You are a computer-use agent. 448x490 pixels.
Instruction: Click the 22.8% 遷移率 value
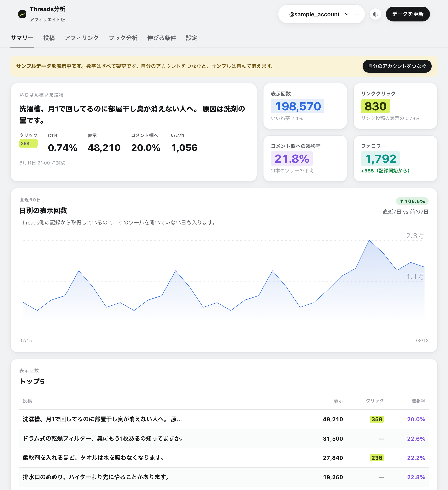(x=416, y=477)
